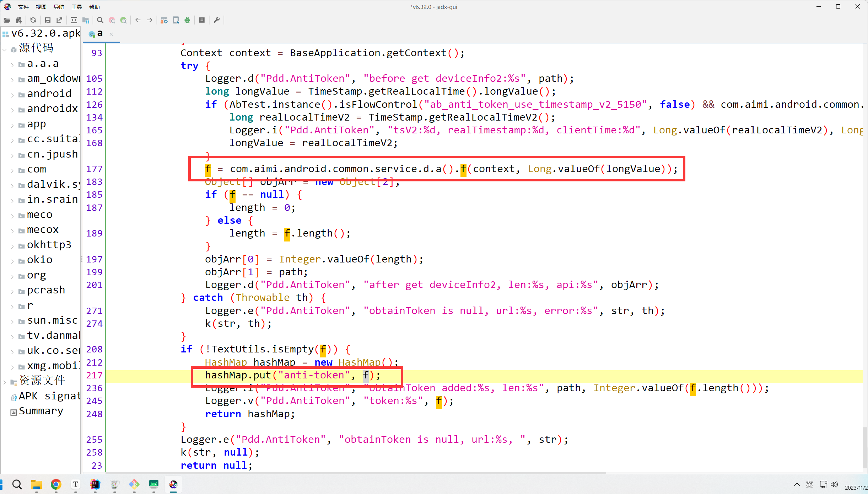The height and width of the screenshot is (494, 868).
Task: Toggle flatten packages icon
Action: [86, 20]
